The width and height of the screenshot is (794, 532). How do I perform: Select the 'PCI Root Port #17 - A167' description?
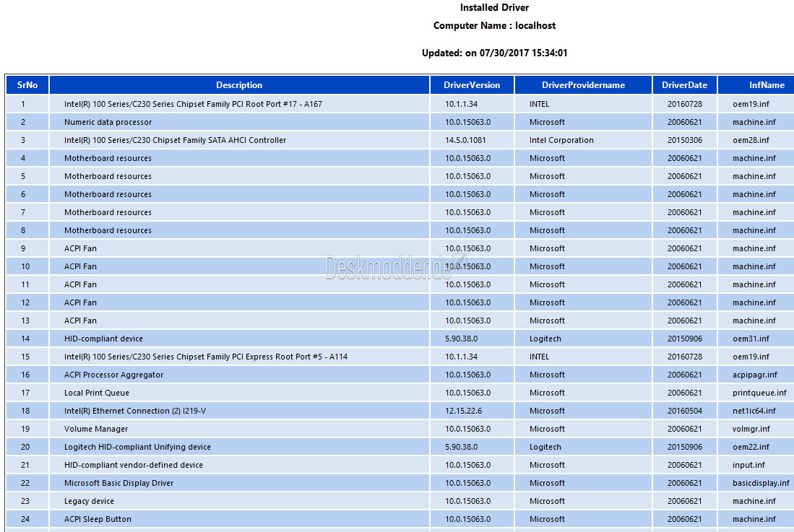[x=193, y=104]
